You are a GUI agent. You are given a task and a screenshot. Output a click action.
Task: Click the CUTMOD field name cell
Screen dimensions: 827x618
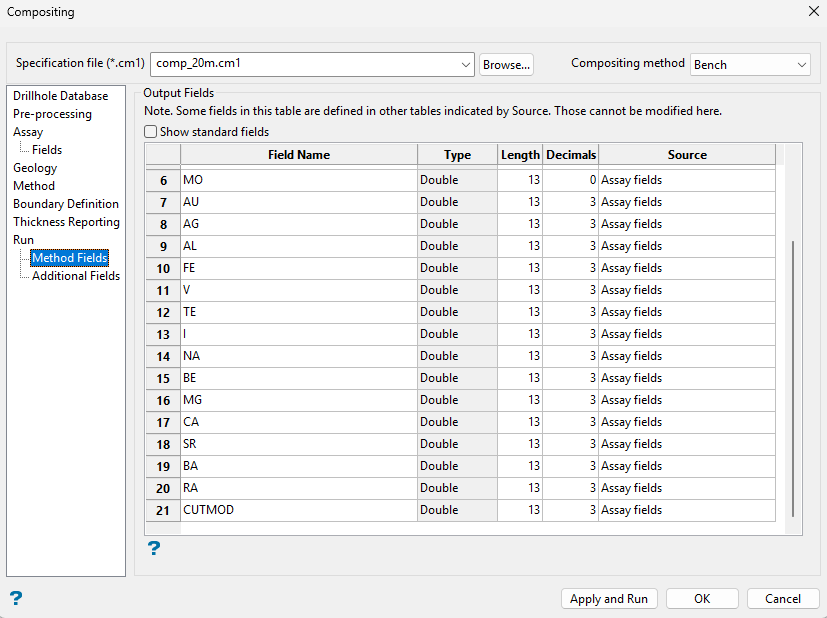pos(299,510)
